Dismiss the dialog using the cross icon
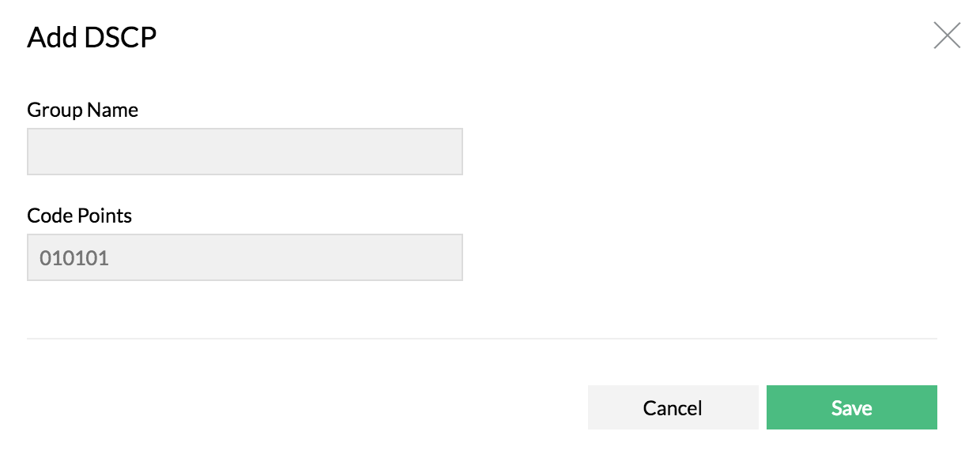Image resolution: width=980 pixels, height=450 pixels. coord(947,36)
